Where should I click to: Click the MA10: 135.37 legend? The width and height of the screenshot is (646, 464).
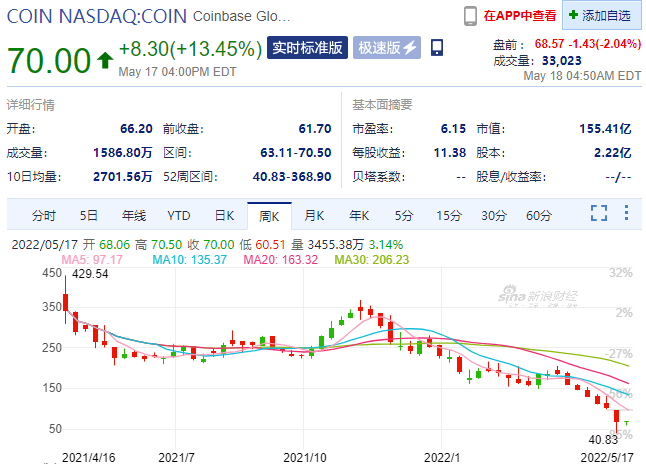(x=190, y=260)
